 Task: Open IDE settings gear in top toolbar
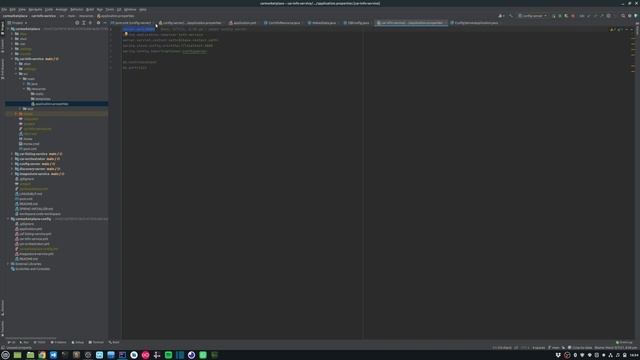[629, 16]
